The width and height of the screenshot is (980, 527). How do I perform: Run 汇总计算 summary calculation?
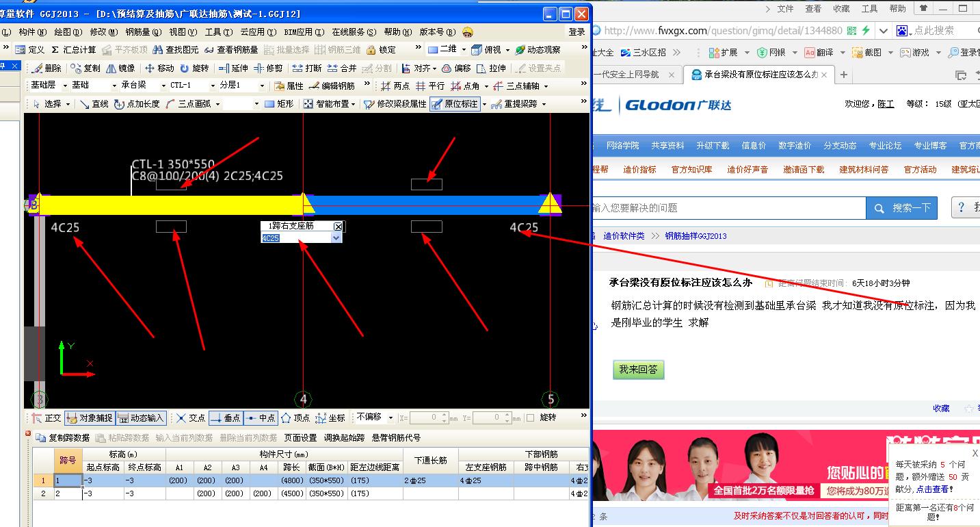(74, 50)
